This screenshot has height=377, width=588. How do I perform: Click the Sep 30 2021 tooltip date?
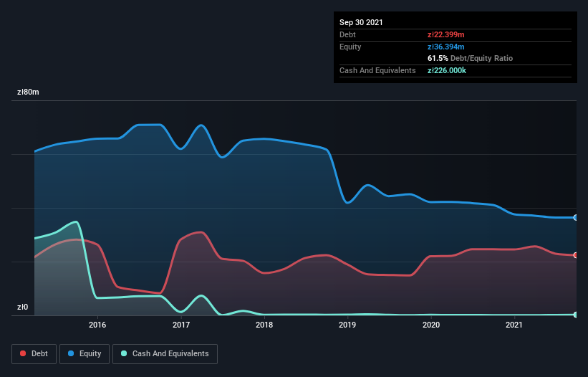point(361,22)
